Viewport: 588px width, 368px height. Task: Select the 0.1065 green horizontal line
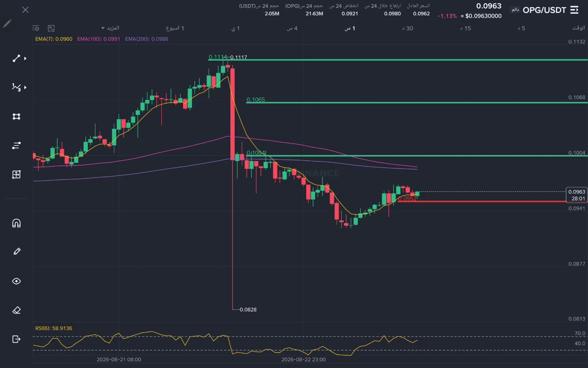416,103
